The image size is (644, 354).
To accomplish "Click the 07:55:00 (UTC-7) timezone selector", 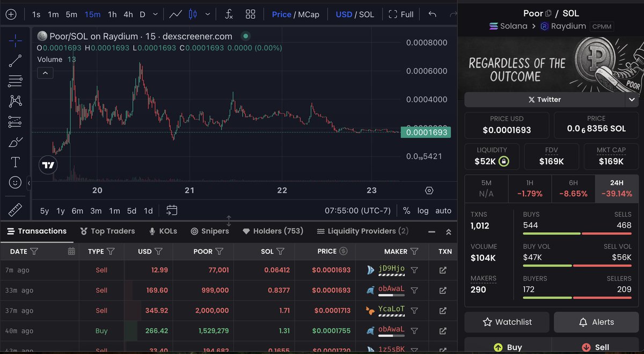I will 358,211.
